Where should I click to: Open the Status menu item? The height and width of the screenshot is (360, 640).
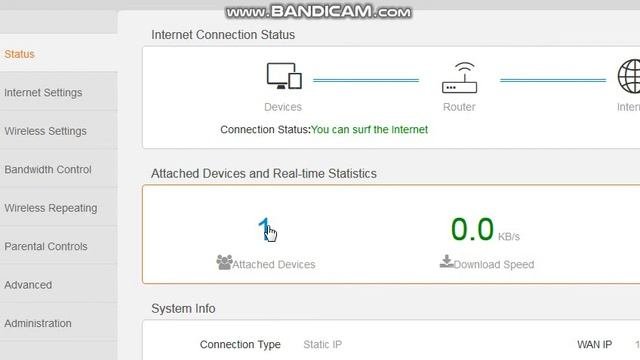point(19,54)
